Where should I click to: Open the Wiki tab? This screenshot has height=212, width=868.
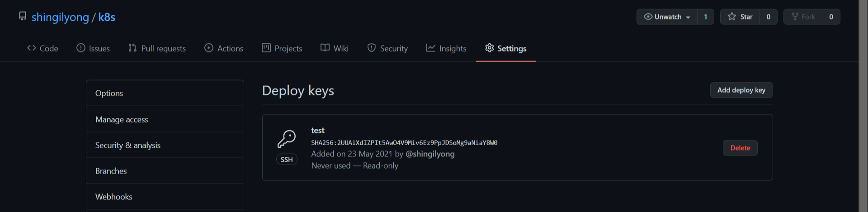pyautogui.click(x=335, y=48)
